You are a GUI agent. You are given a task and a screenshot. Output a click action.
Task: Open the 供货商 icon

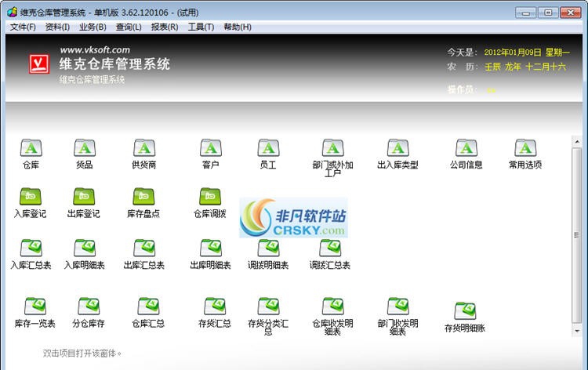[144, 148]
